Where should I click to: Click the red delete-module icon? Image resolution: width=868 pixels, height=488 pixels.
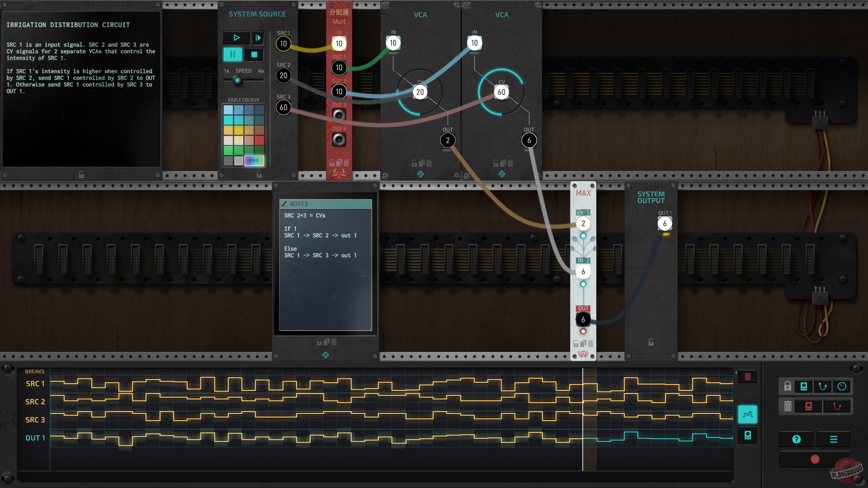tap(808, 406)
